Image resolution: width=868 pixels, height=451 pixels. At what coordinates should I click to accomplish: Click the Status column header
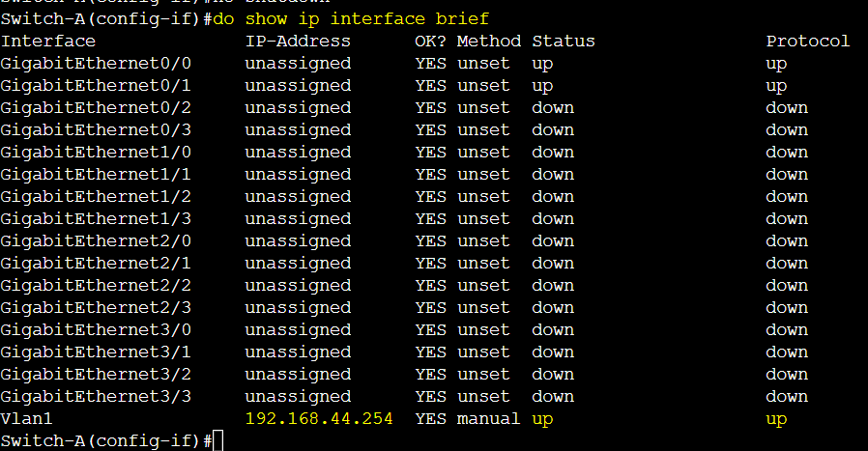[564, 41]
